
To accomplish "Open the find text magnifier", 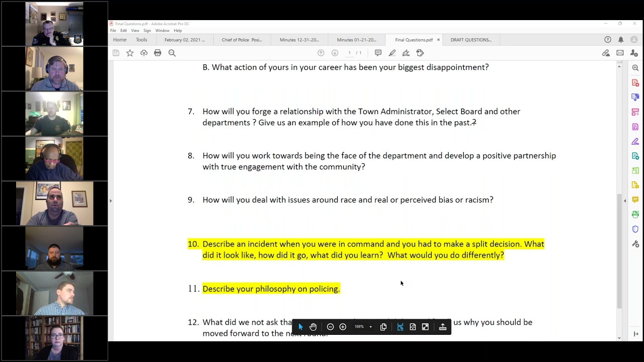I will pyautogui.click(x=172, y=53).
